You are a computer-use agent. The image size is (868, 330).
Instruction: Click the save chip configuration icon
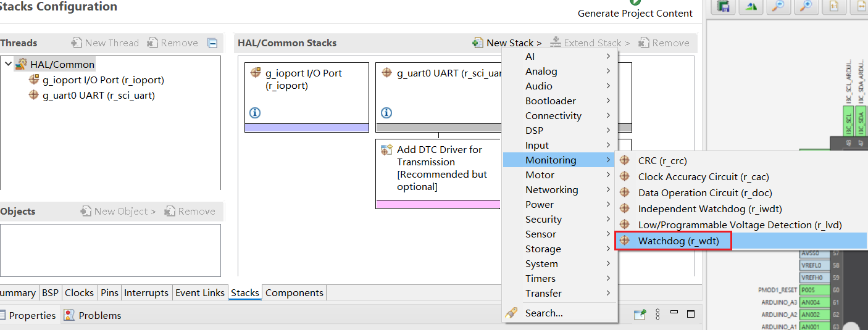point(724,6)
